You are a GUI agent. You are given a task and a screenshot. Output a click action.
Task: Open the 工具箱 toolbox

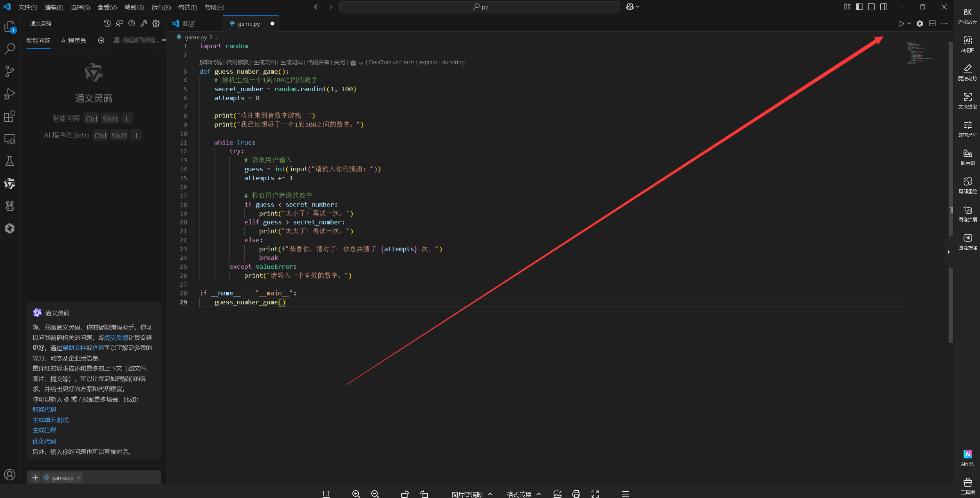967,486
